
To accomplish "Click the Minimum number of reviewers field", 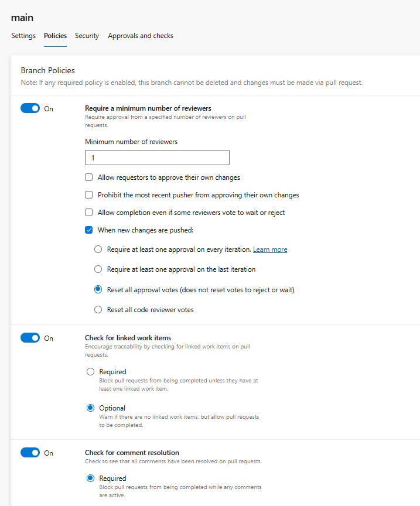I will tap(157, 158).
